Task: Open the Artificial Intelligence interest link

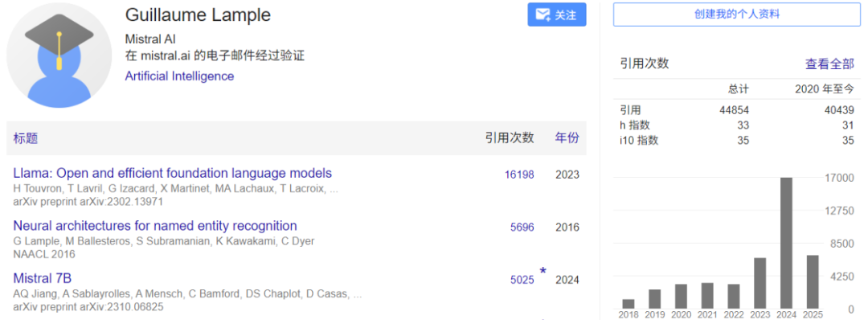Action: [179, 76]
